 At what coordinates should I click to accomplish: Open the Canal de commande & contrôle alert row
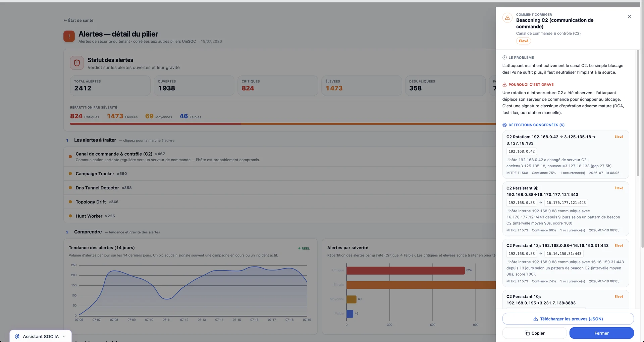[280, 157]
